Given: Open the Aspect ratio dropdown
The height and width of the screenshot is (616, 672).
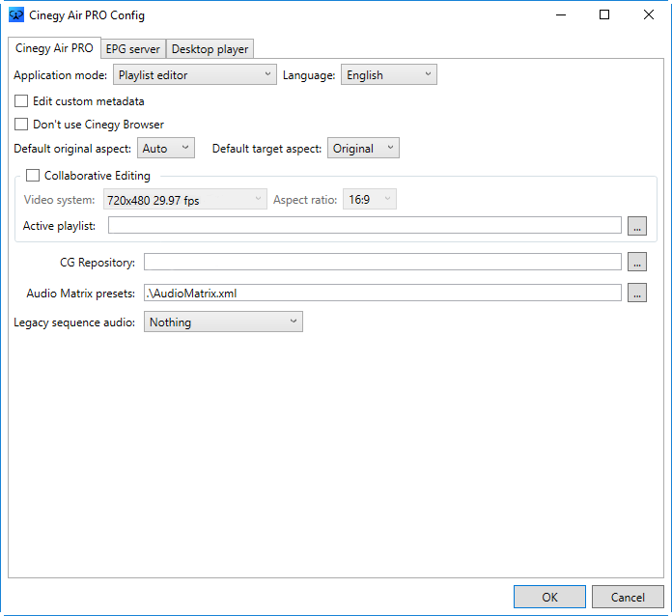Looking at the screenshot, I should [x=370, y=199].
